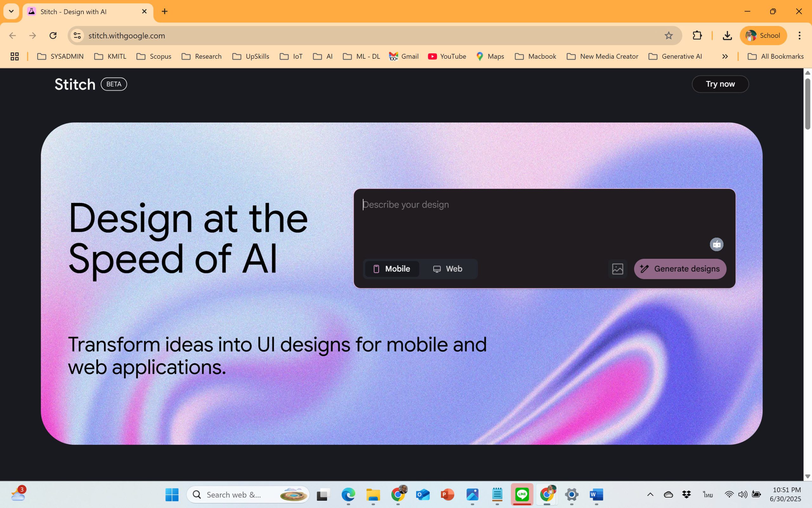Open the IoT bookmark folder
The width and height of the screenshot is (812, 508).
point(291,57)
